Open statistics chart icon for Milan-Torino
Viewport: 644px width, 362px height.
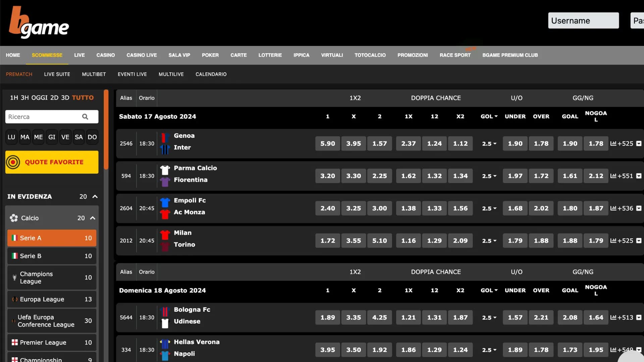pos(613,241)
